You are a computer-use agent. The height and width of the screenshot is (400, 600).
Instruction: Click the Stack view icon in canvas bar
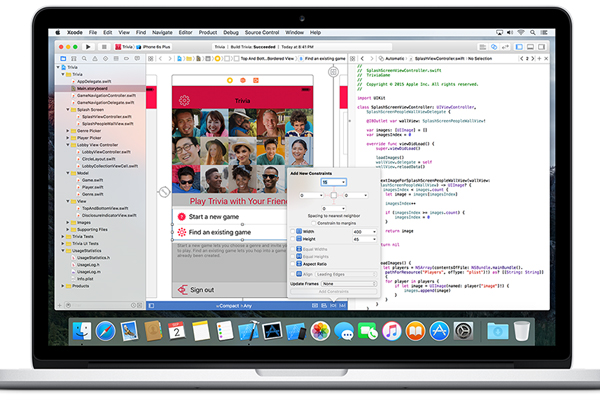click(315, 305)
